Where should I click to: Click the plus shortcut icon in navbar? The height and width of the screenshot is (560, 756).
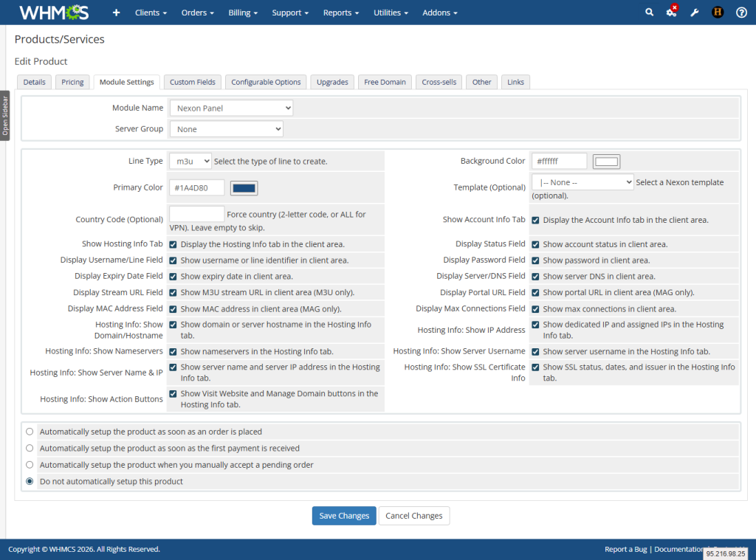tap(115, 12)
